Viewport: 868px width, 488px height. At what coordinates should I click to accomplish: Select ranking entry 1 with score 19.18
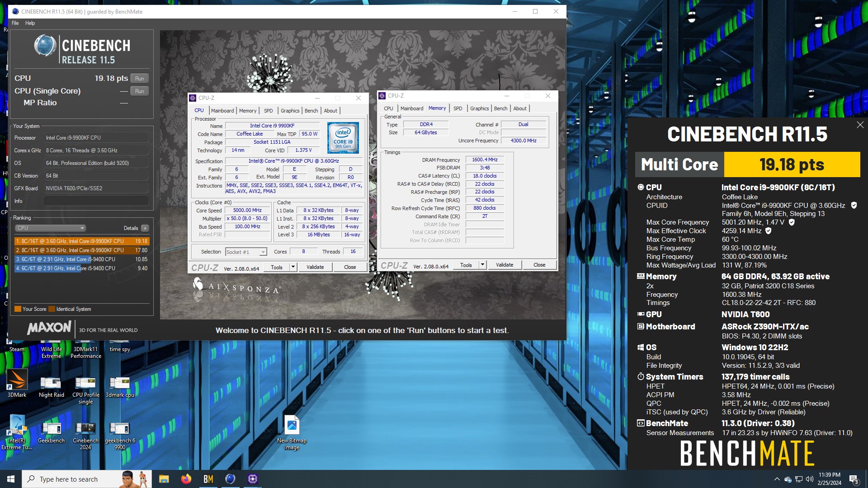pos(82,241)
